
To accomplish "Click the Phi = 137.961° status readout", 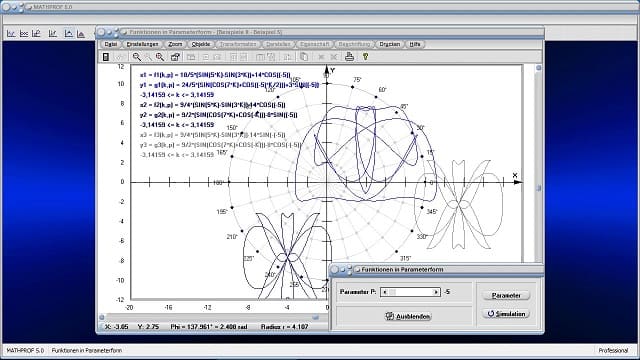I will (x=209, y=327).
